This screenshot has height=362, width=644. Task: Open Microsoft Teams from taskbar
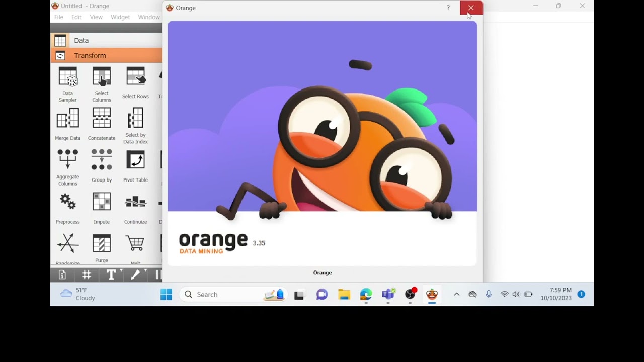pos(388,295)
